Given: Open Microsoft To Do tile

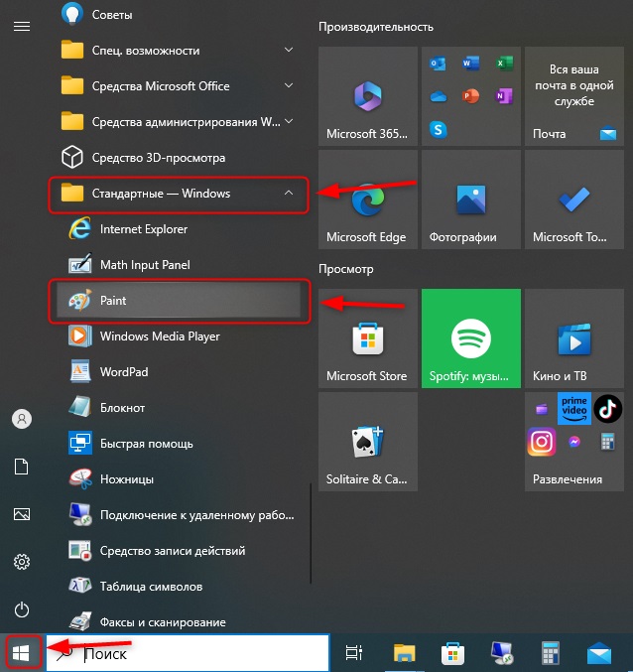Looking at the screenshot, I should [574, 200].
